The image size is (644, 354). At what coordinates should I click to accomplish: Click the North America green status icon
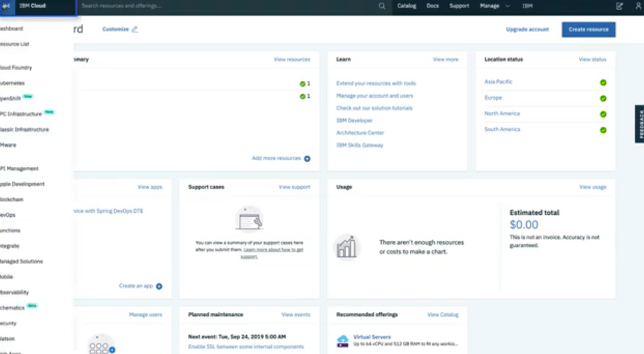[603, 114]
